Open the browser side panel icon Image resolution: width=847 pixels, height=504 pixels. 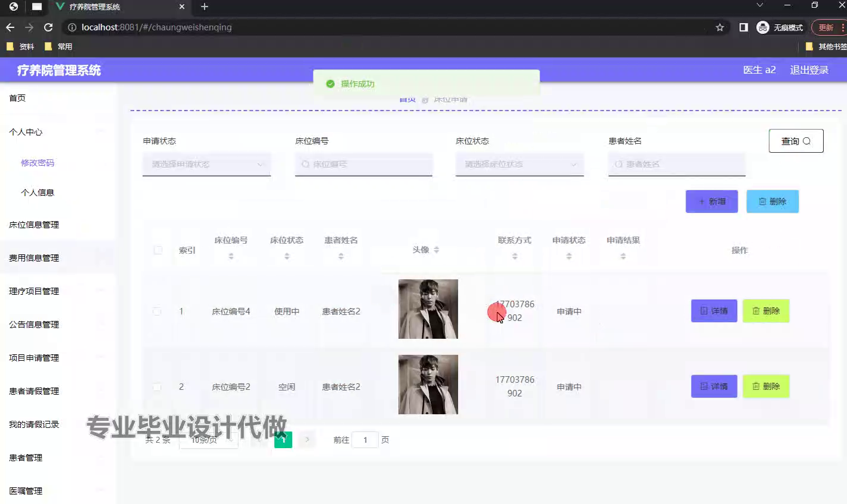pyautogui.click(x=744, y=27)
